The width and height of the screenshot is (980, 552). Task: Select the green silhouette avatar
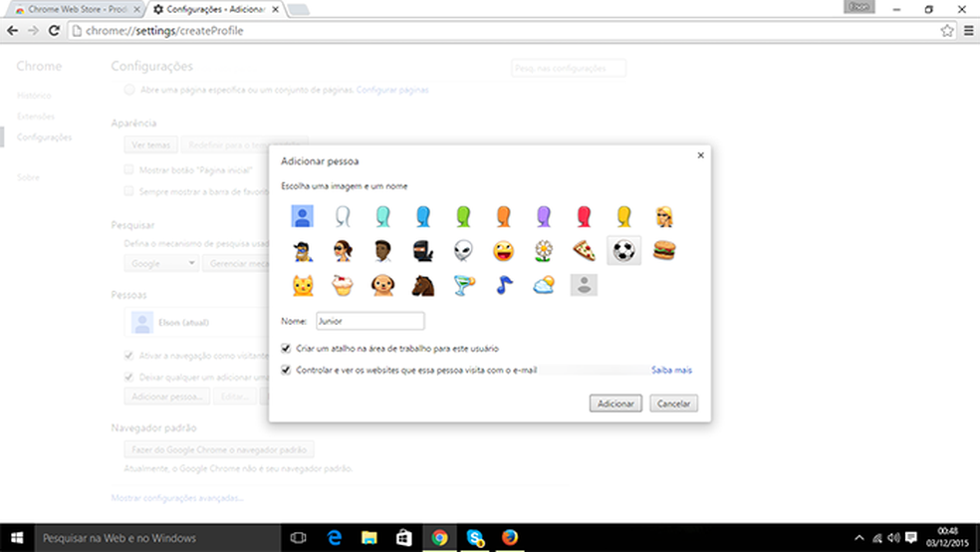(x=463, y=216)
